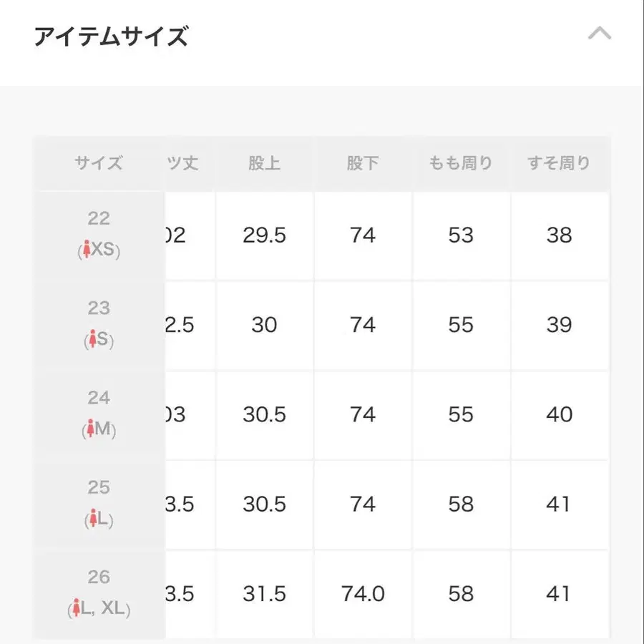This screenshot has height=644, width=644.
Task: Select the 股下 column header
Action: click(x=363, y=163)
